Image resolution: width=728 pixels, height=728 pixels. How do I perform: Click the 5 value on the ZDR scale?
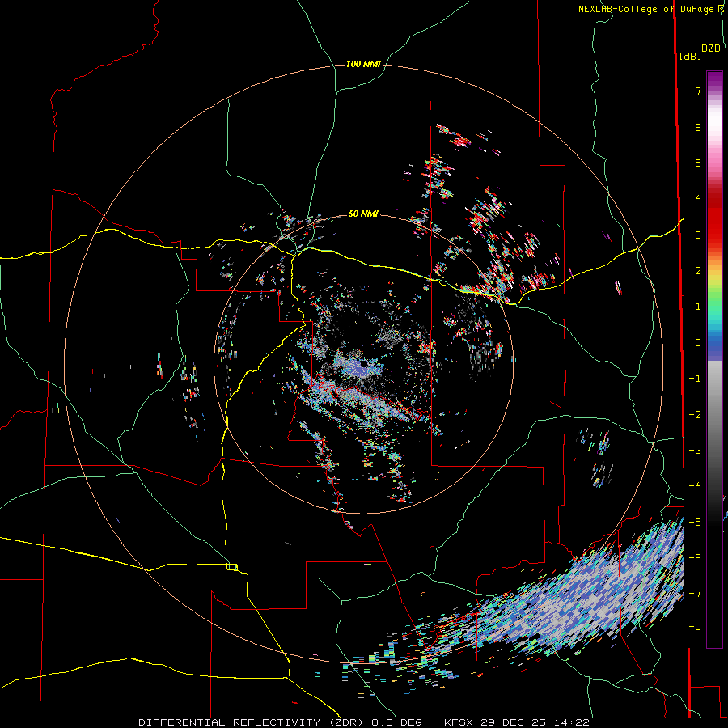(698, 163)
